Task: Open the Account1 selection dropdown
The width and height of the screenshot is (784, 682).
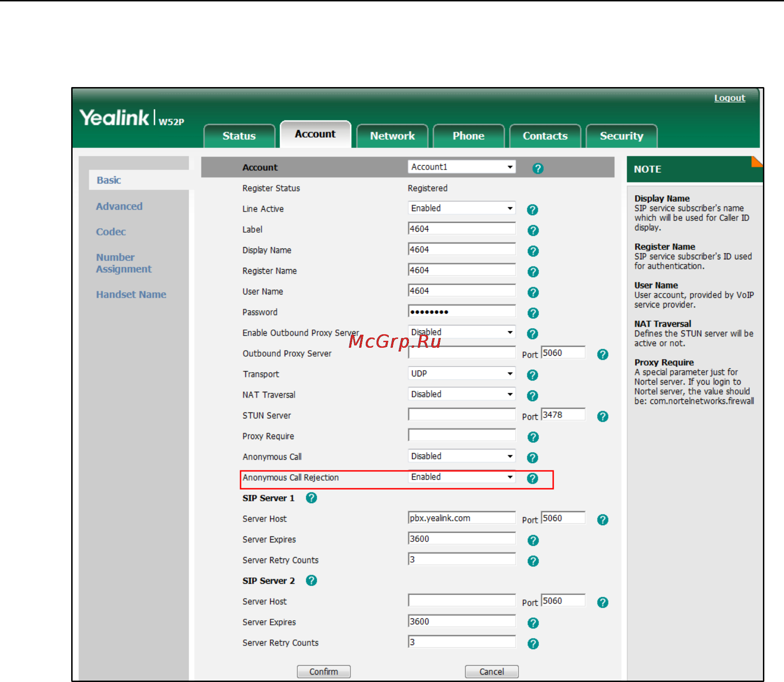Action: pos(462,167)
